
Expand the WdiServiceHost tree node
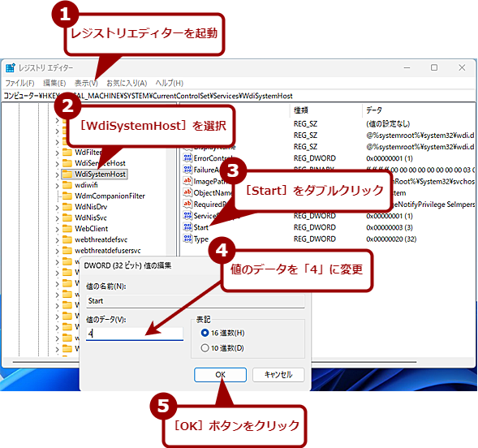58,164
